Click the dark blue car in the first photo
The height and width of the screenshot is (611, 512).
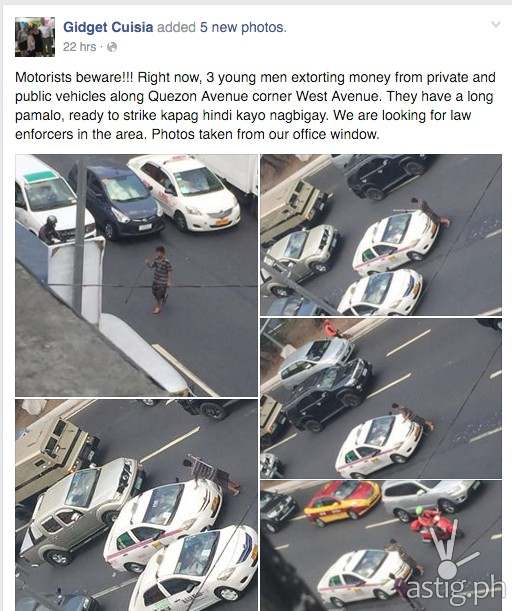[x=117, y=201]
